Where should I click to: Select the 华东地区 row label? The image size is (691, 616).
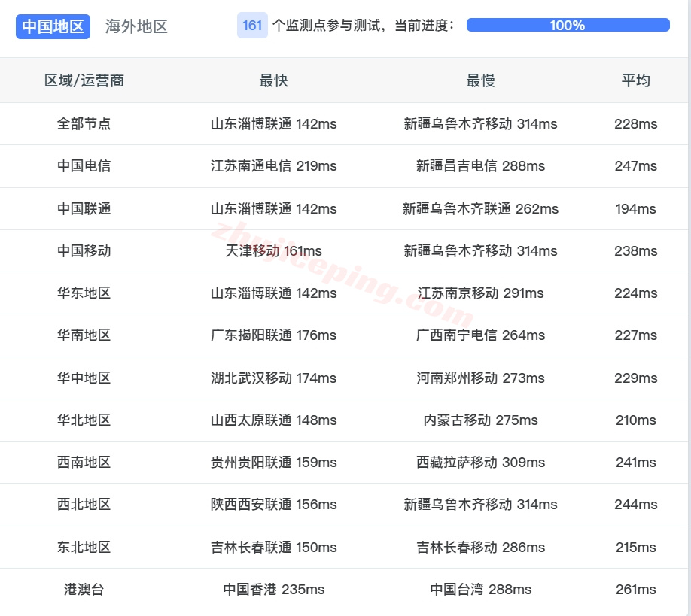click(84, 293)
